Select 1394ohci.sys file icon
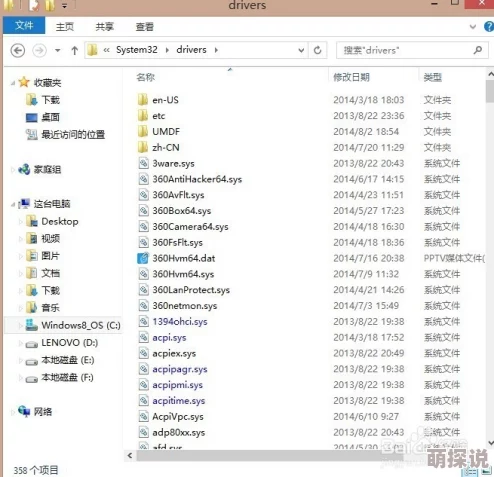Screen dimensions: 494x477 click(143, 322)
